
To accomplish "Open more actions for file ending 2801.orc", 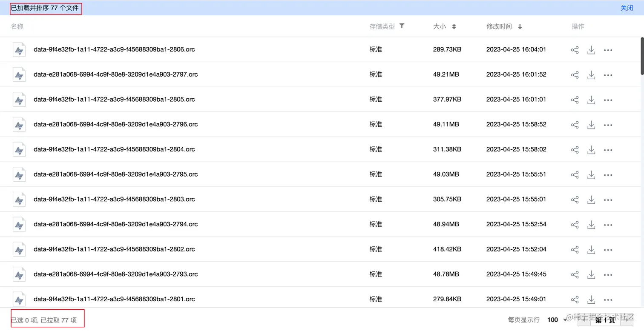I will point(608,300).
